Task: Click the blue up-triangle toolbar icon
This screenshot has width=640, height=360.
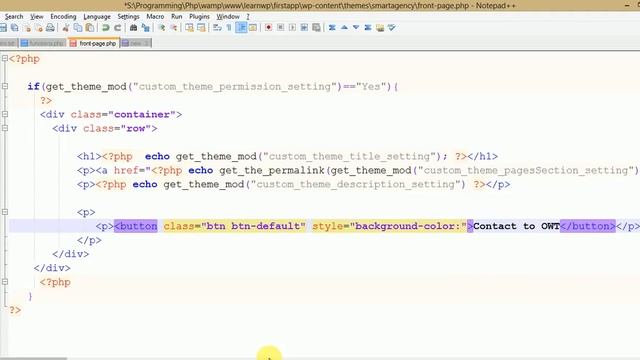Action: pos(344,28)
